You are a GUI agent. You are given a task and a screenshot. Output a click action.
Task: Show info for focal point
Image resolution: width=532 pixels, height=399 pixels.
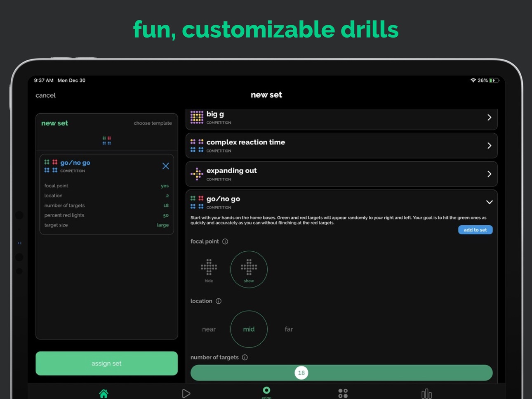click(x=225, y=241)
